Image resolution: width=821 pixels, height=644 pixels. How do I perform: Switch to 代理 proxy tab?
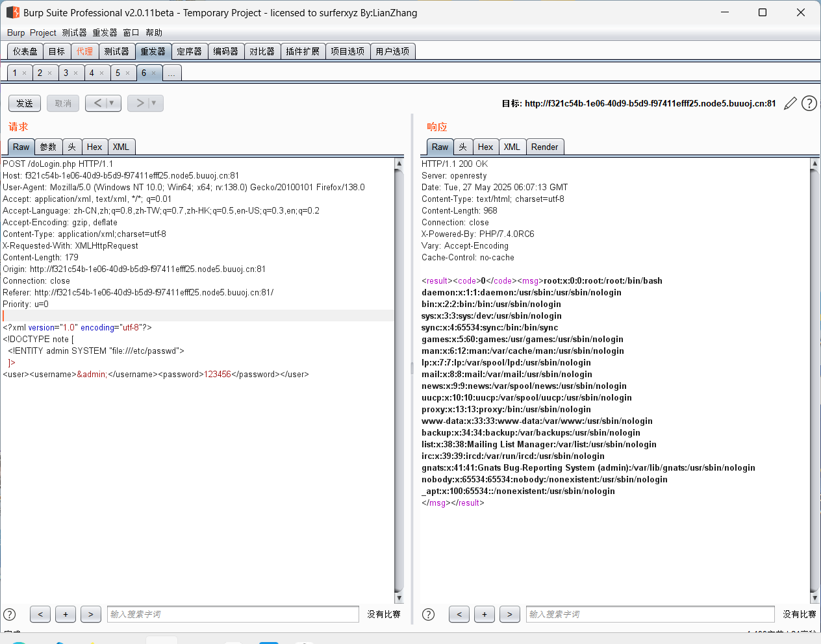(x=84, y=51)
